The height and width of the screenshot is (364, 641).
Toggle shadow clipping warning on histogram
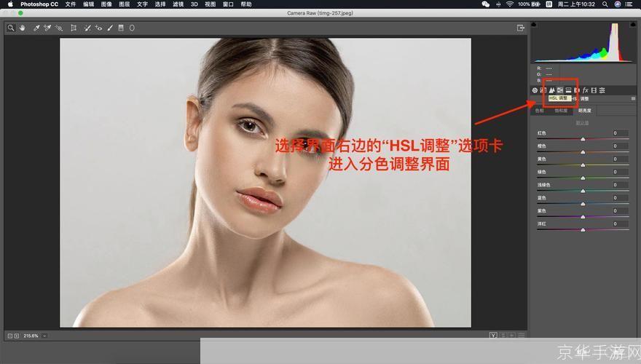(534, 25)
